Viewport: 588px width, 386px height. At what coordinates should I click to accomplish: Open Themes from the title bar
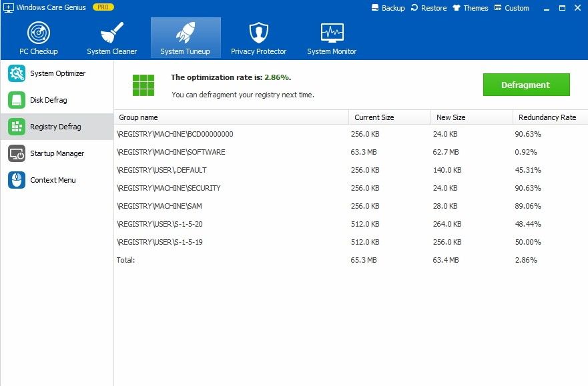click(x=471, y=8)
